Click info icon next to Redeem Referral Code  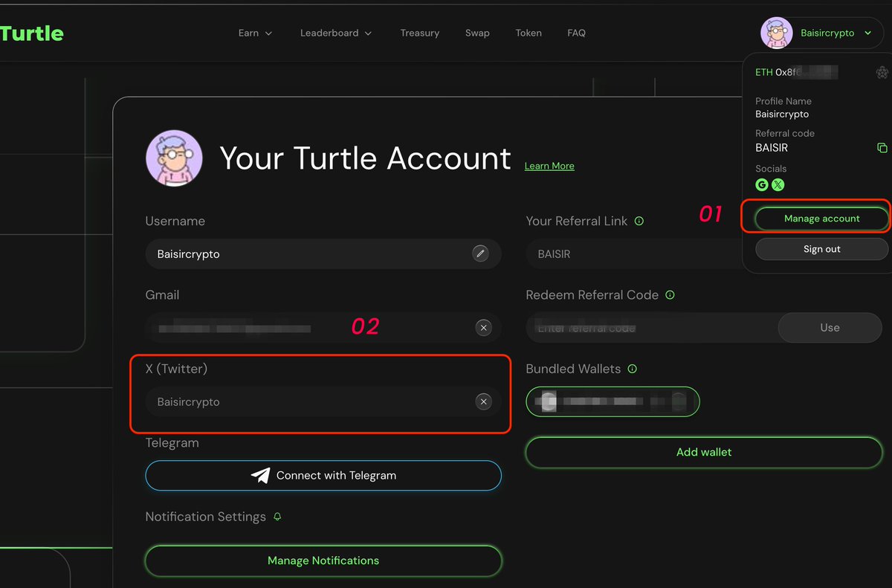[670, 295]
